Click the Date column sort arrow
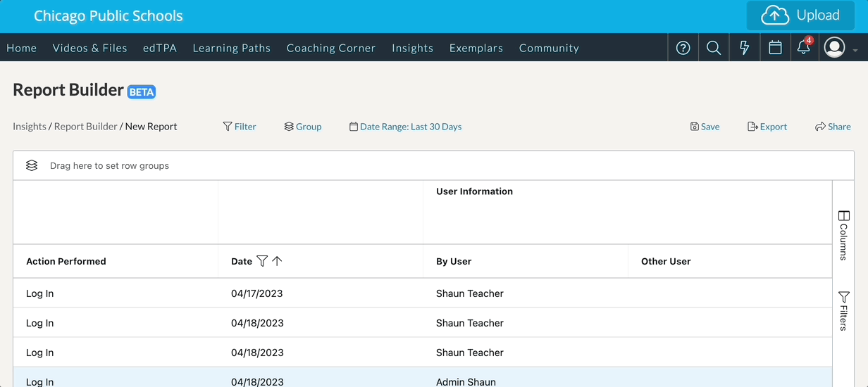868x387 pixels. pos(277,261)
